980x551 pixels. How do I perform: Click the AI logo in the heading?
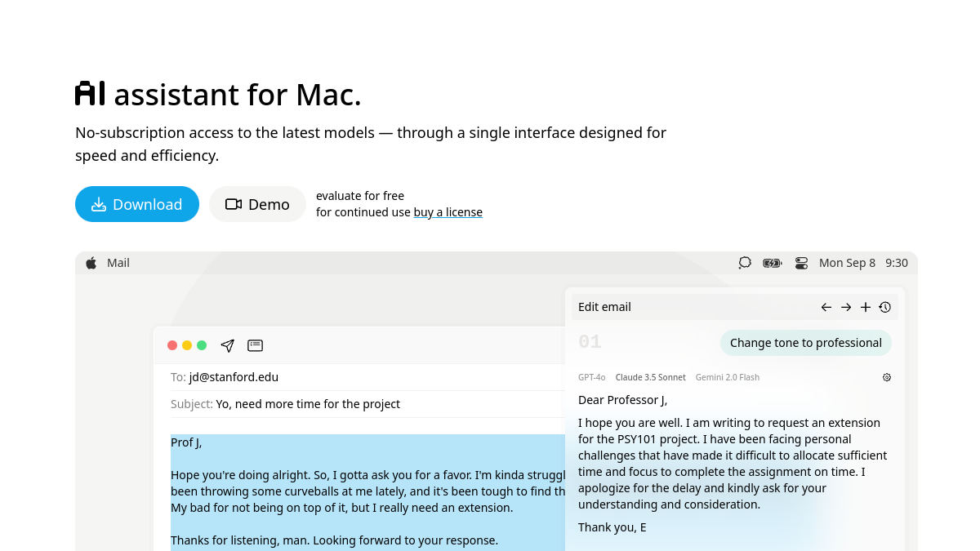[x=90, y=94]
